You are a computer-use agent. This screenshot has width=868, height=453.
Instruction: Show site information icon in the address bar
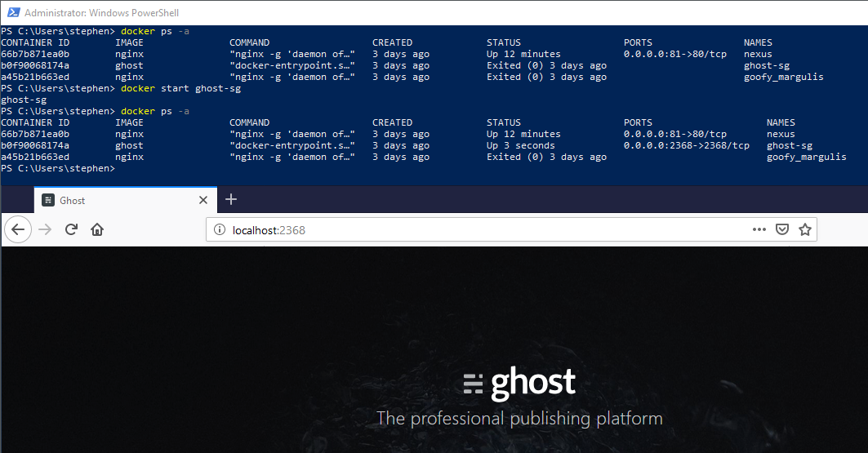[220, 229]
